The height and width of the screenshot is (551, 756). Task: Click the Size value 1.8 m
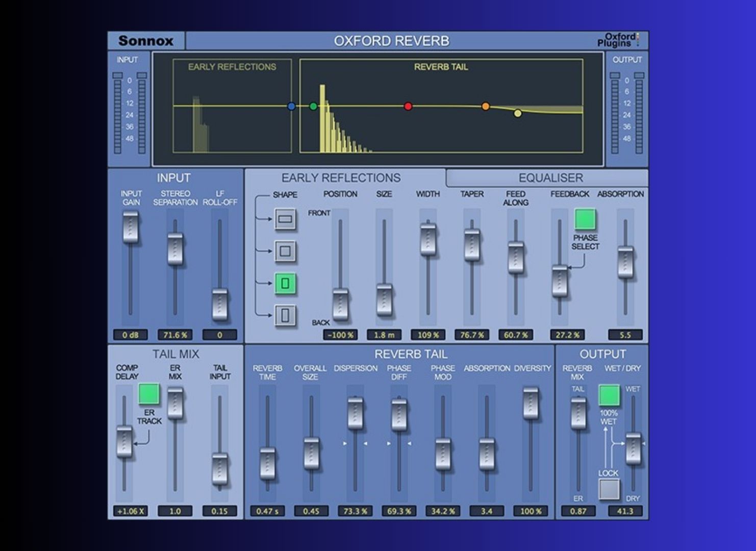tap(384, 335)
